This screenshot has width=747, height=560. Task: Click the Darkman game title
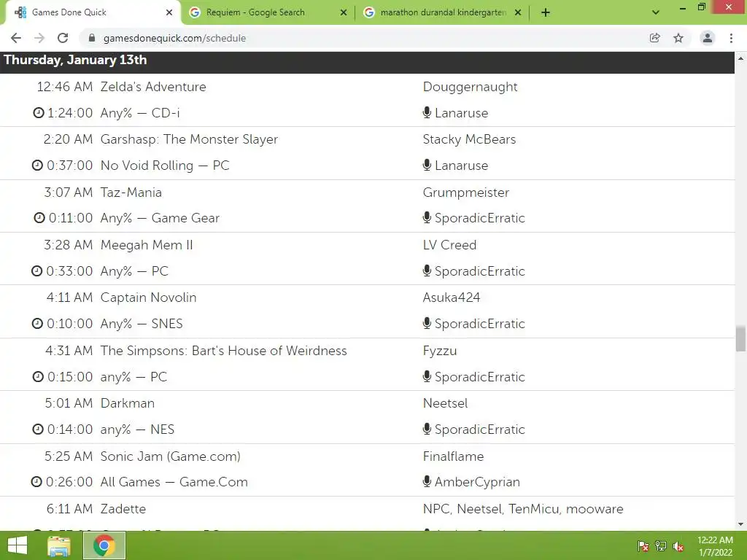128,402
